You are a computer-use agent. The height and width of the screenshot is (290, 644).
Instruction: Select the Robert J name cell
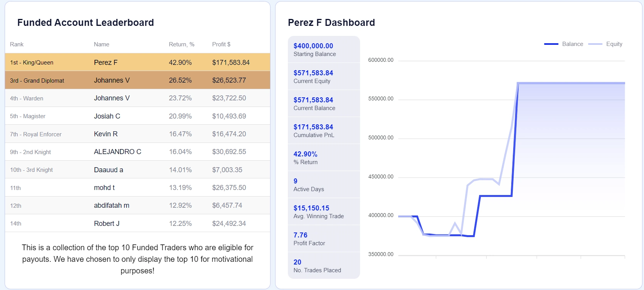(x=106, y=224)
